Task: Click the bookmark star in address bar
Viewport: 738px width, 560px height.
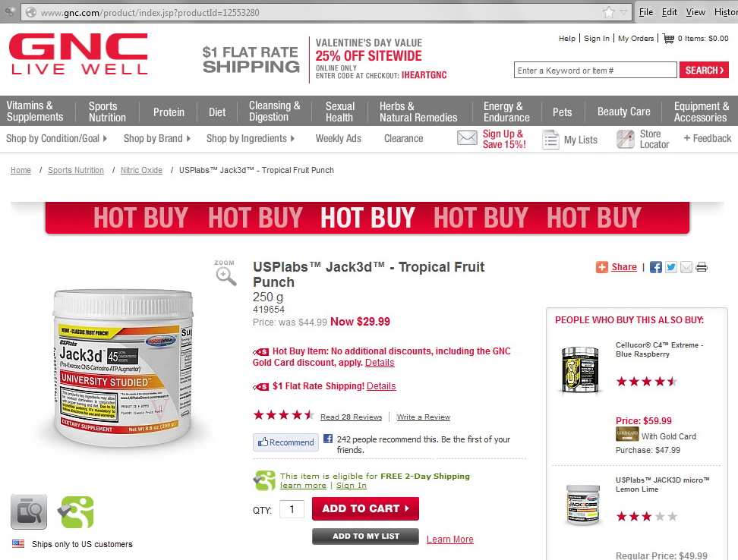Action: point(609,12)
